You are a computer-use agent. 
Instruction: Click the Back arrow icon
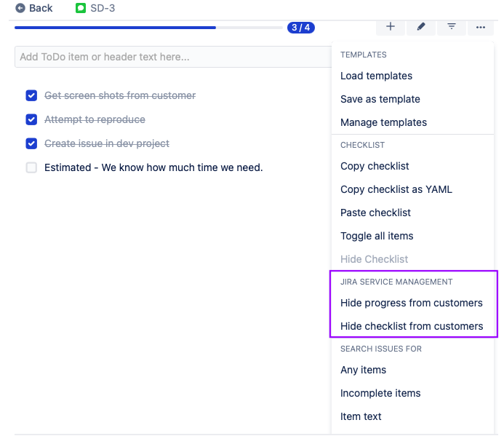point(20,8)
